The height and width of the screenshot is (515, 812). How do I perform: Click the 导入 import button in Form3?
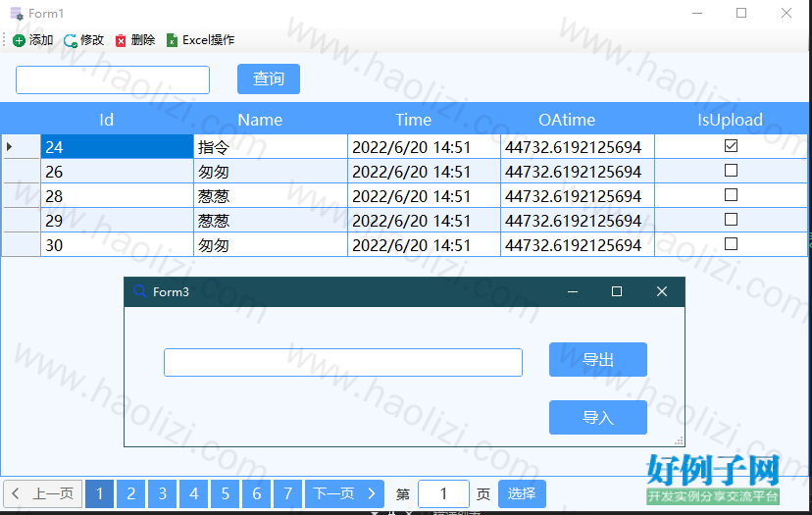tap(598, 417)
